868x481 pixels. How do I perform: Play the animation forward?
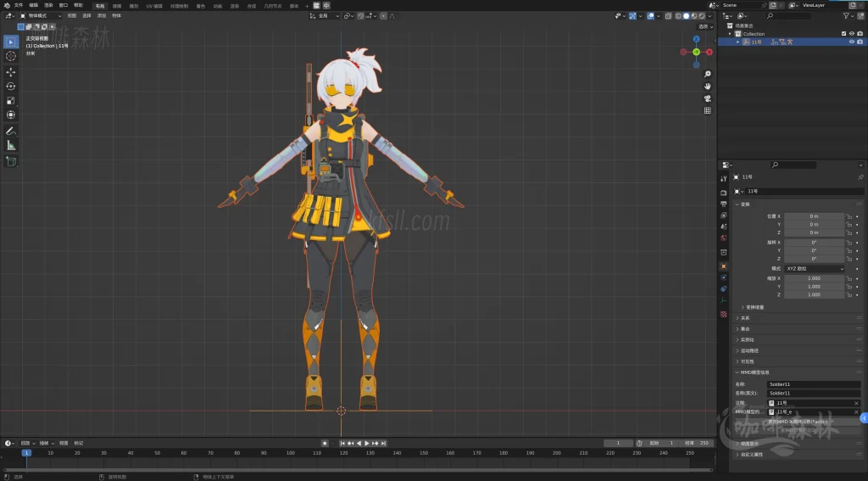pos(366,444)
